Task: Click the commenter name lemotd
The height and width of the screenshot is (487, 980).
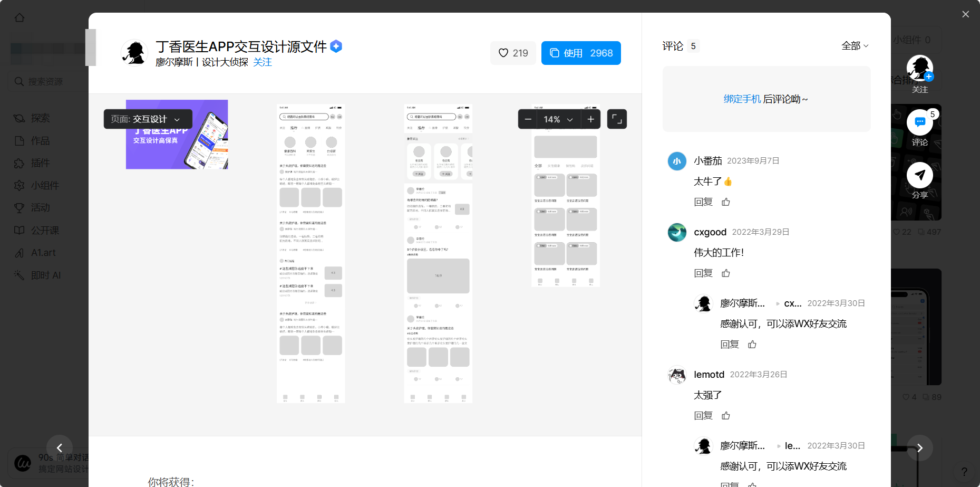Action: pyautogui.click(x=709, y=375)
